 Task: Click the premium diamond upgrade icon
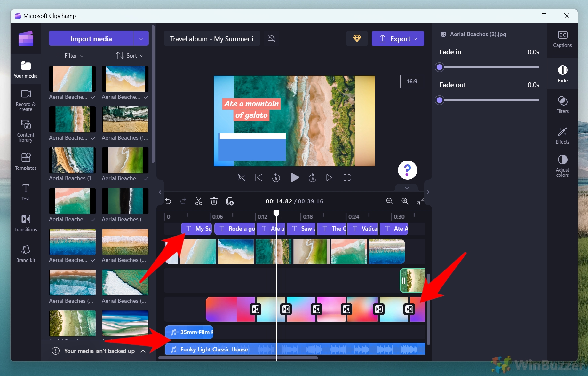pos(357,39)
